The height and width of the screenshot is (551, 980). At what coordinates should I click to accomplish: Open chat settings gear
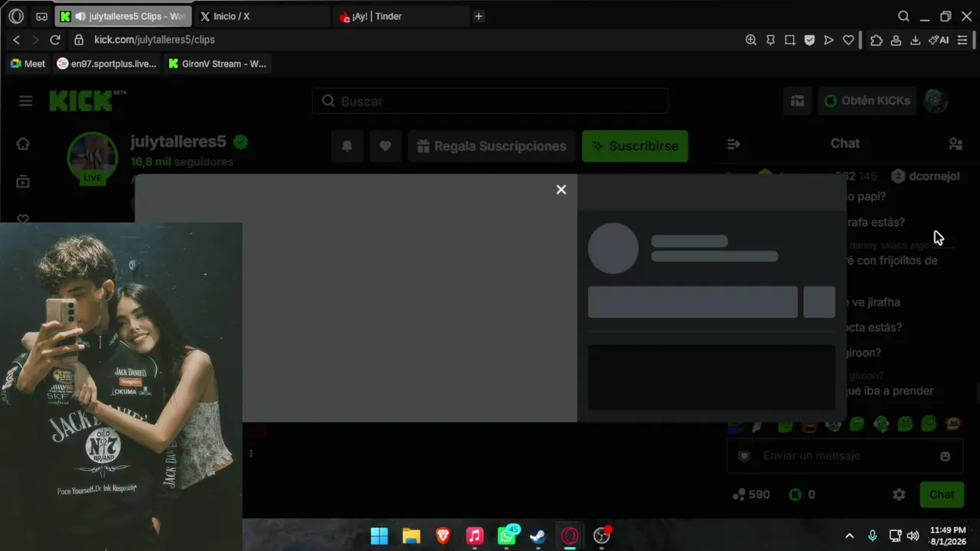[x=899, y=494]
